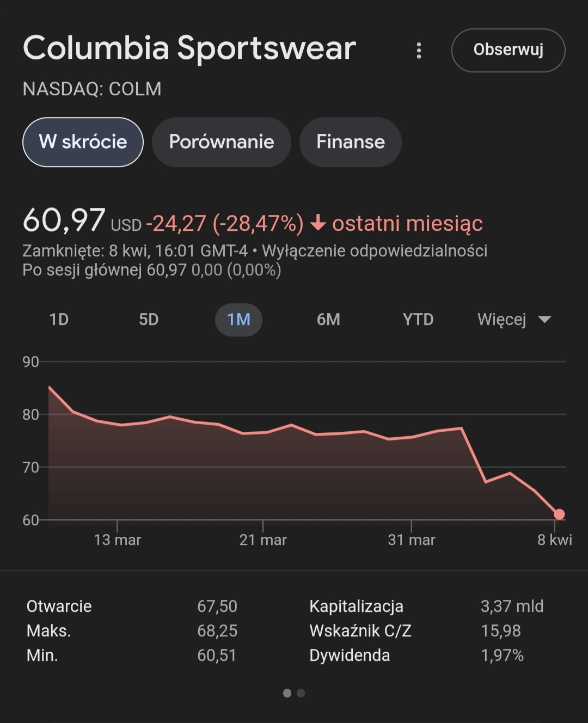
Task: Click the 13 mar chart date marker
Action: (x=117, y=540)
